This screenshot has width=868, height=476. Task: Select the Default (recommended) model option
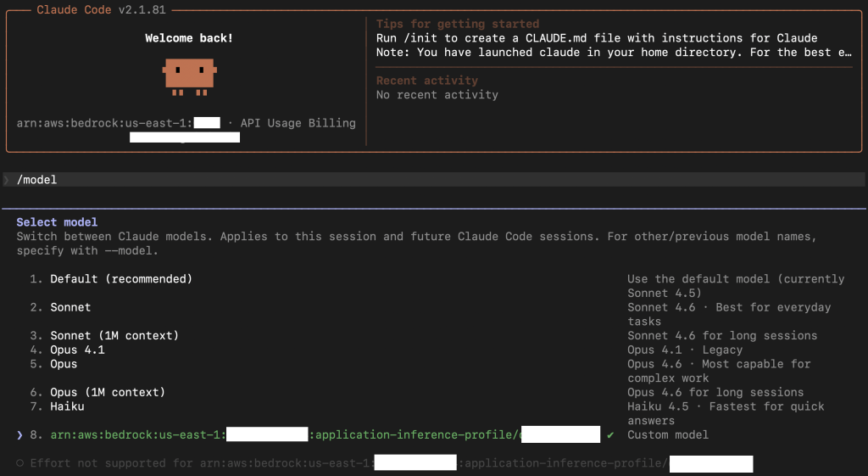(x=120, y=279)
